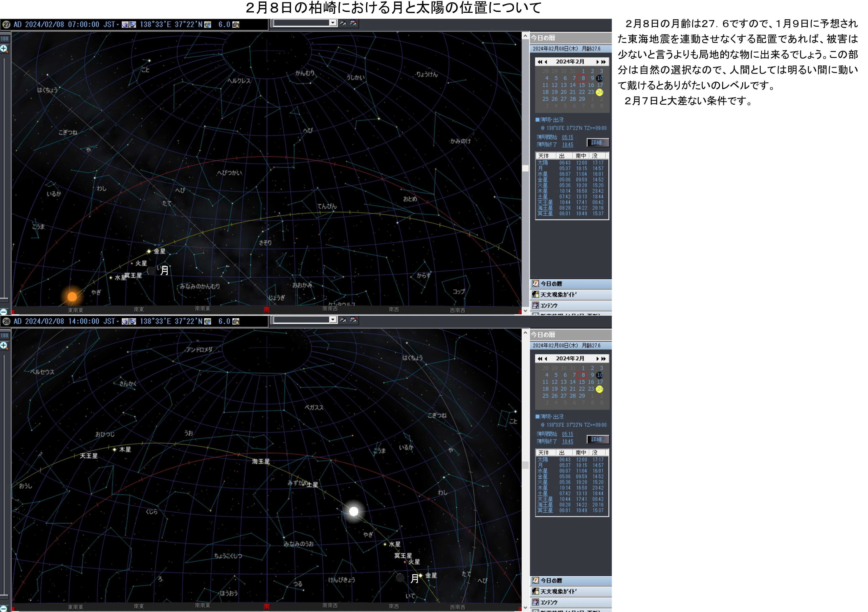The height and width of the screenshot is (612, 868).
Task: Click twilight end 18:45 link in upper panel
Action: 567,144
